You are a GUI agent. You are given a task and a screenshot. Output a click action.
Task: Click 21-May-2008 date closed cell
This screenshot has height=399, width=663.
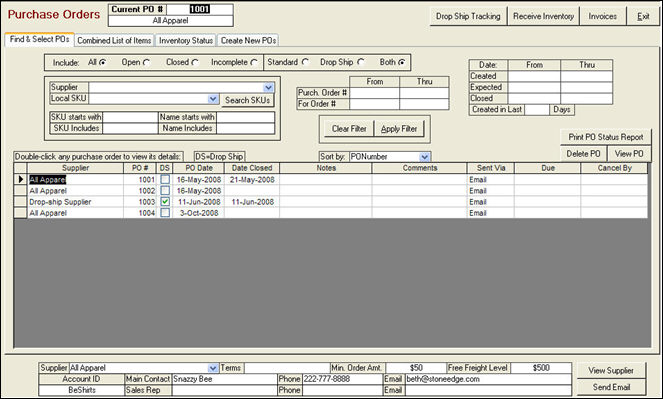tap(252, 180)
